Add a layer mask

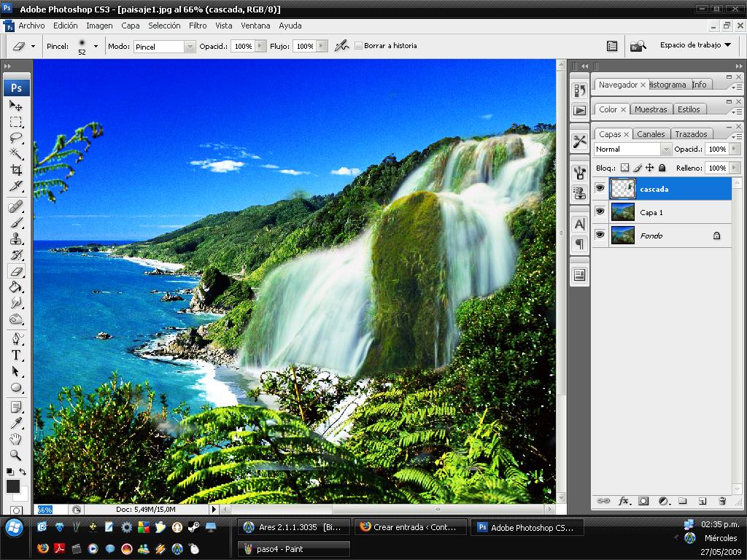(643, 501)
